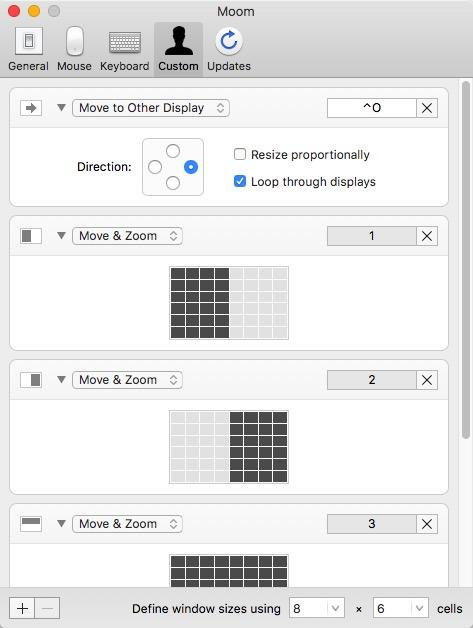473x628 pixels.
Task: Open the columns combo box showing 8
Action: 317,608
